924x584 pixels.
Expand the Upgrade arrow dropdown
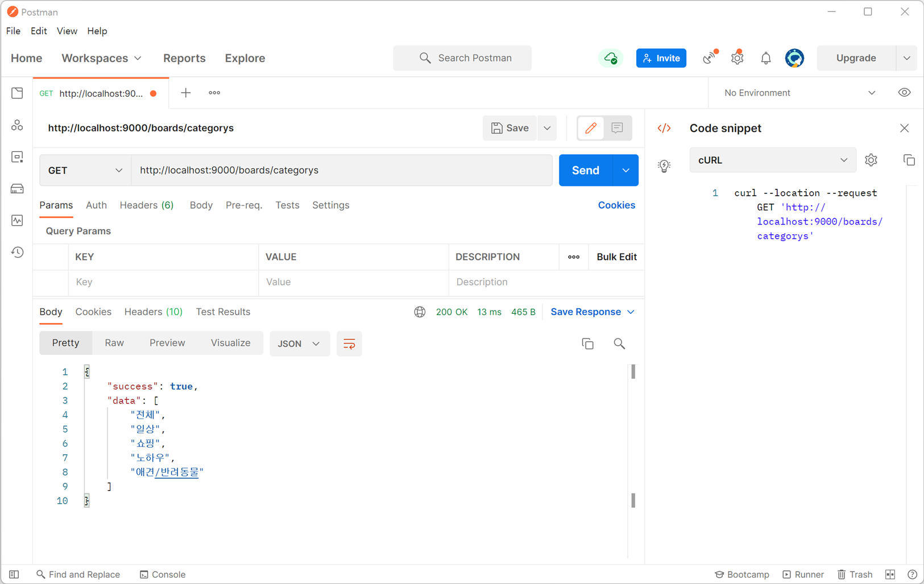907,58
